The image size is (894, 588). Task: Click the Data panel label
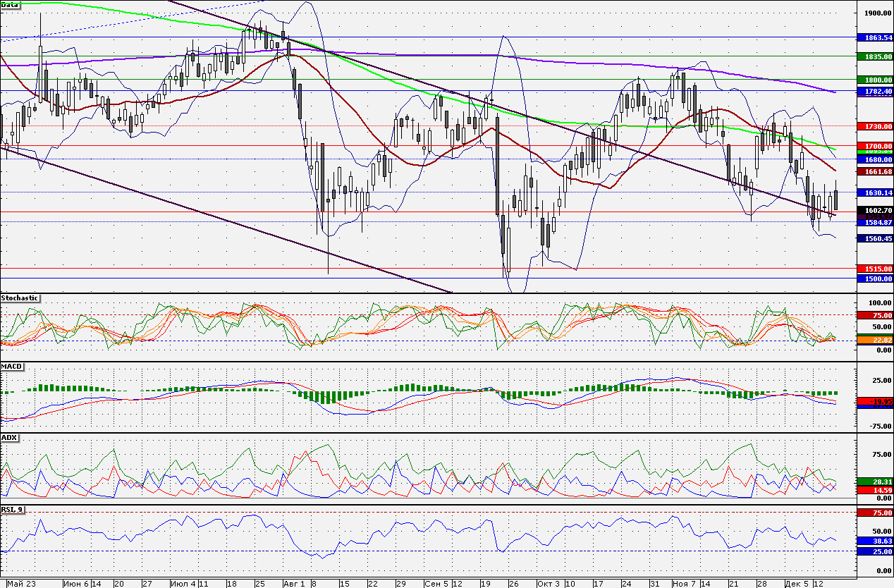11,4
